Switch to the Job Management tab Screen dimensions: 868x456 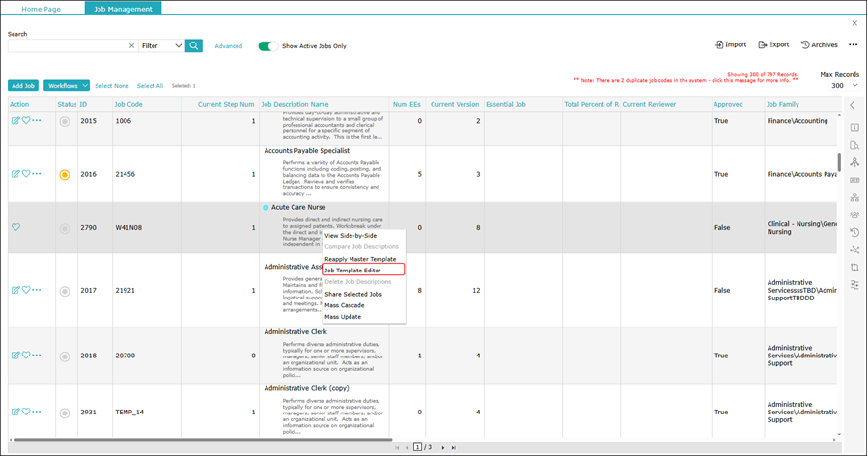(123, 9)
